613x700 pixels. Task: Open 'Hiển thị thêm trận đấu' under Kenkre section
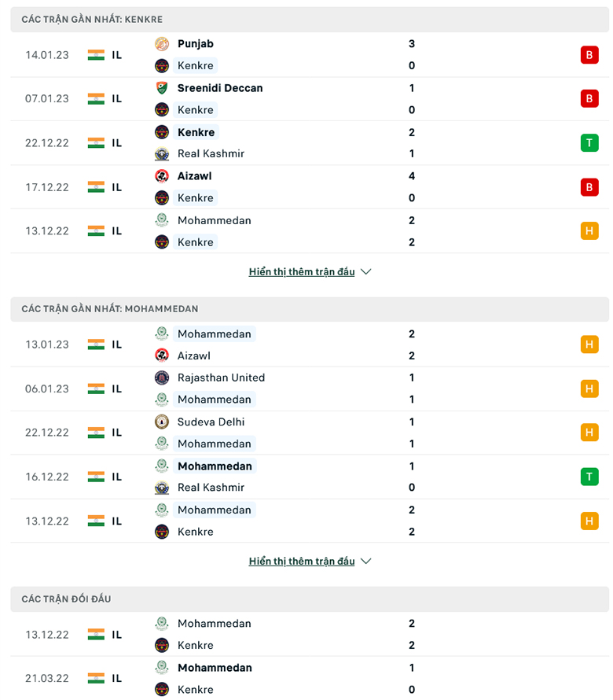click(302, 272)
